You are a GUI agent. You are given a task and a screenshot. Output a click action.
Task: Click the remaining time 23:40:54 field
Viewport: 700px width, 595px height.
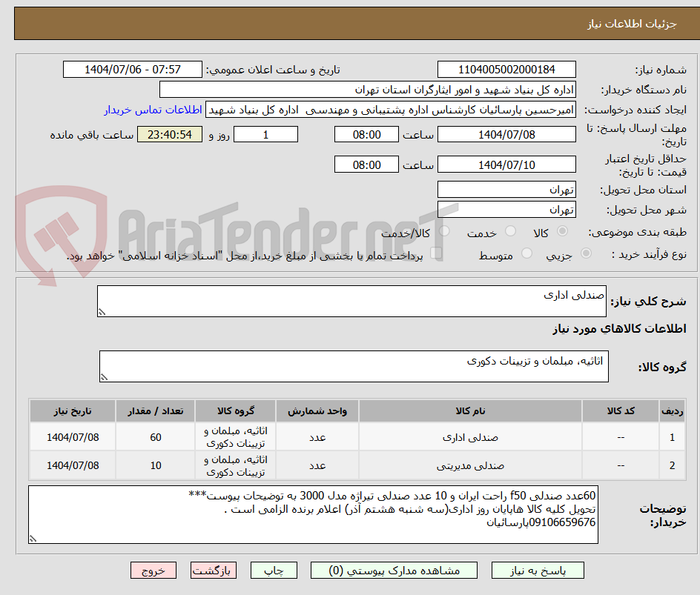[170, 134]
